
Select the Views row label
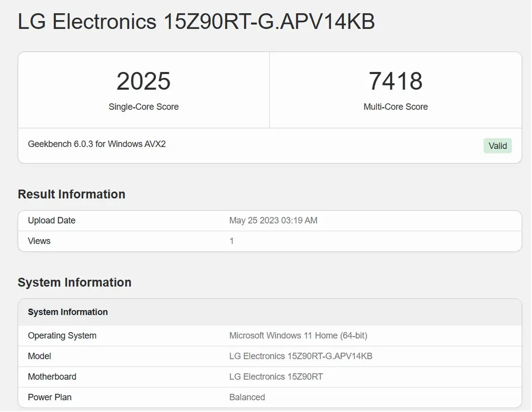[x=39, y=241]
